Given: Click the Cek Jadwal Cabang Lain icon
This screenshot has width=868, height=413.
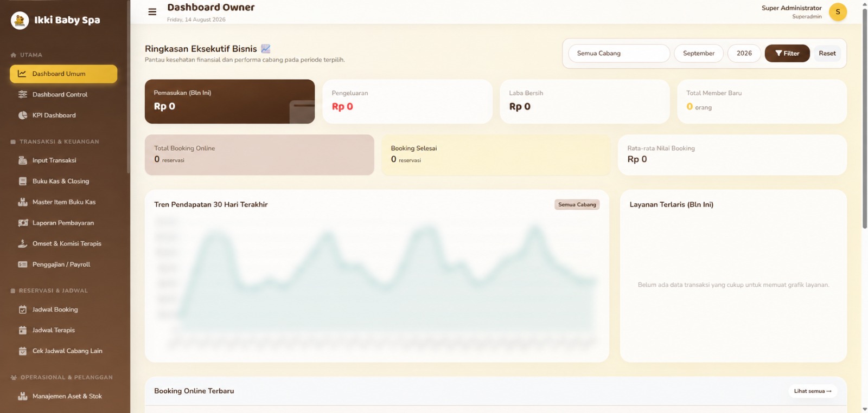Looking at the screenshot, I should coord(23,351).
